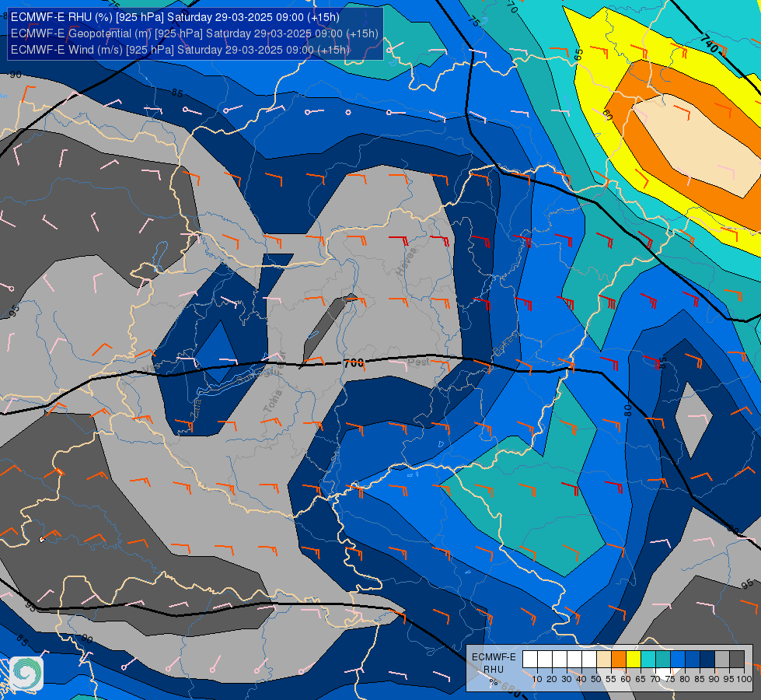761x700 pixels.
Task: Click the ECMWF-E Wind (m/s) title line
Action: click(180, 50)
